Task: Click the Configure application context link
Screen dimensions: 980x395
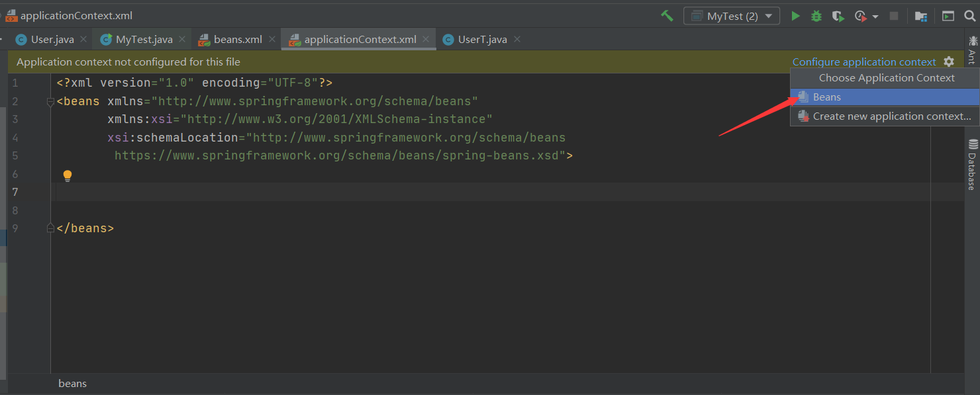Action: coord(864,62)
